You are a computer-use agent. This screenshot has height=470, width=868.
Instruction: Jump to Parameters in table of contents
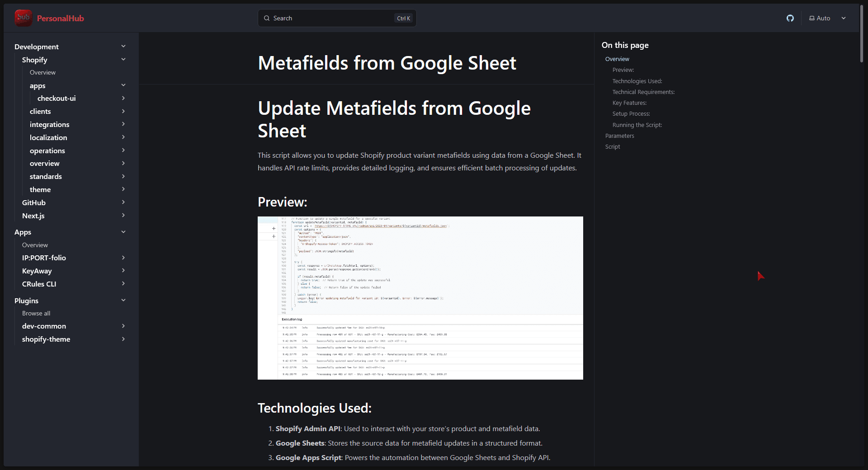click(x=620, y=136)
